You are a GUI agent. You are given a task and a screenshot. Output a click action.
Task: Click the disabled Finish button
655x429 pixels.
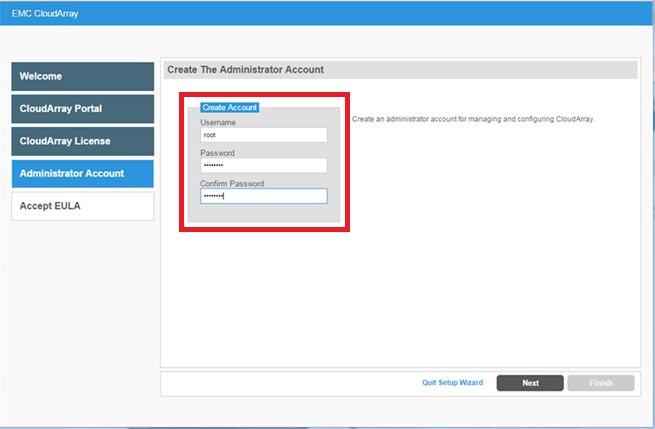[601, 383]
